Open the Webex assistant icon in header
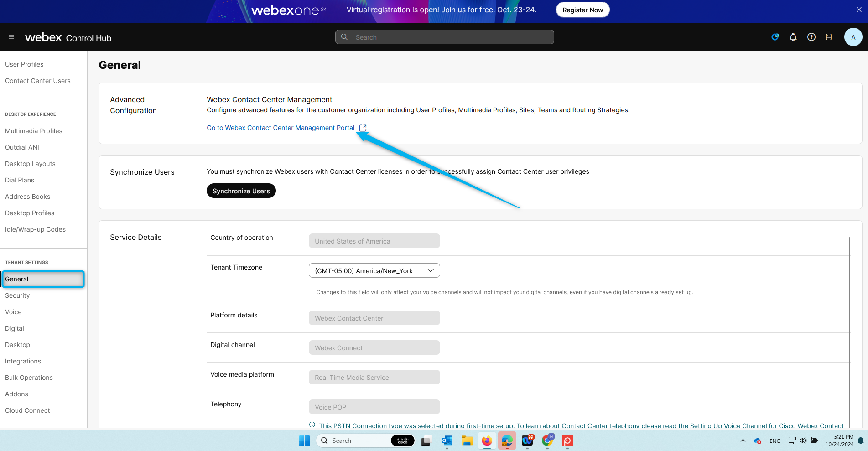Screen dimensions: 868x451 [775, 37]
